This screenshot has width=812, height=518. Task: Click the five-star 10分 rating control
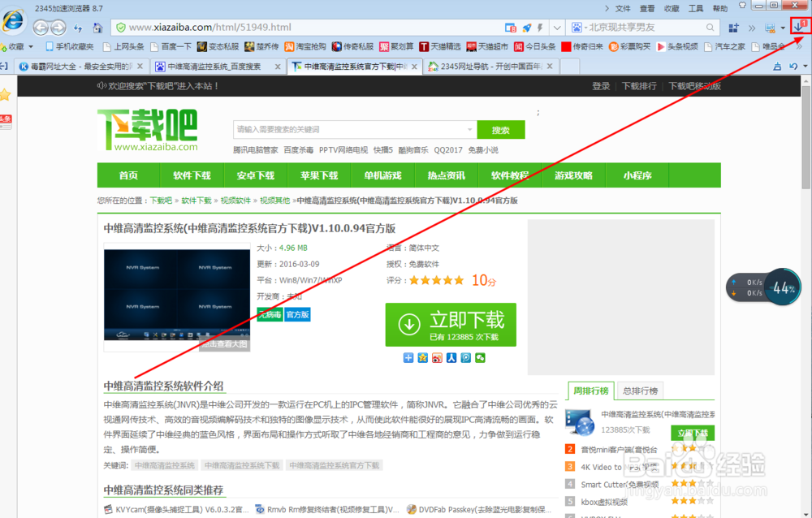(x=436, y=279)
